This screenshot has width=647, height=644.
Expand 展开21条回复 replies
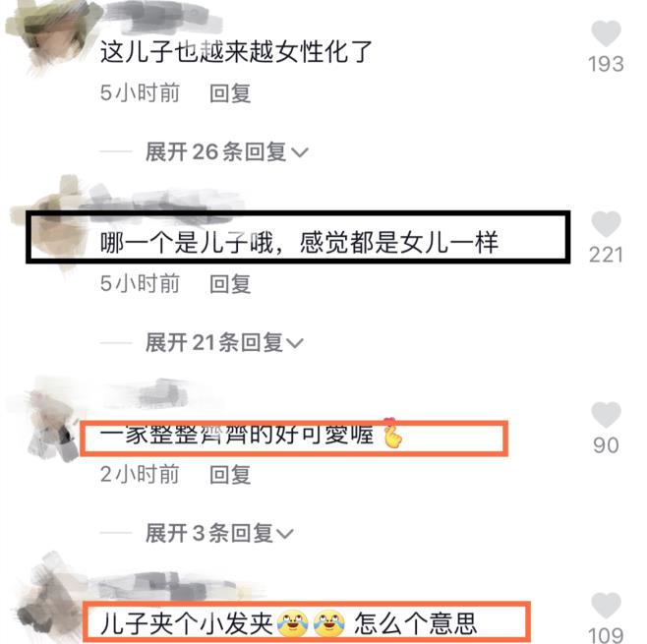224,342
